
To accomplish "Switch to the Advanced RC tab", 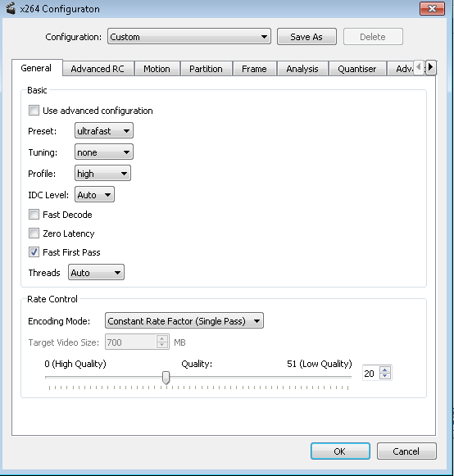I will [98, 69].
